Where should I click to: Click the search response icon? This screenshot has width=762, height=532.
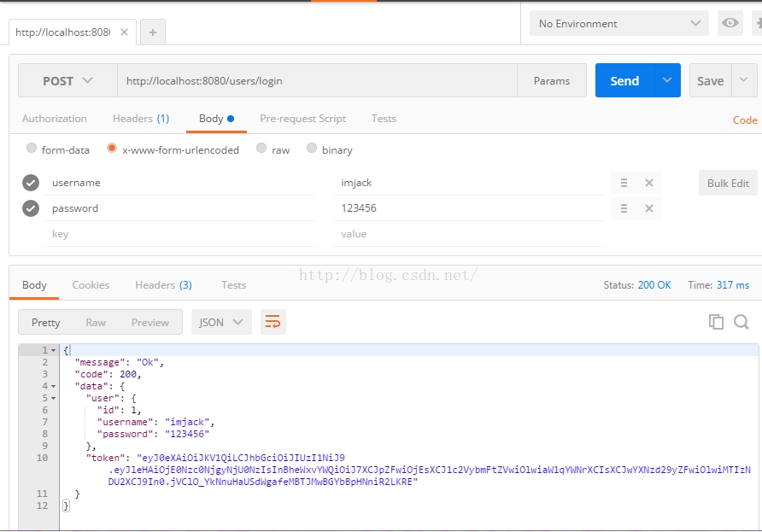[741, 322]
